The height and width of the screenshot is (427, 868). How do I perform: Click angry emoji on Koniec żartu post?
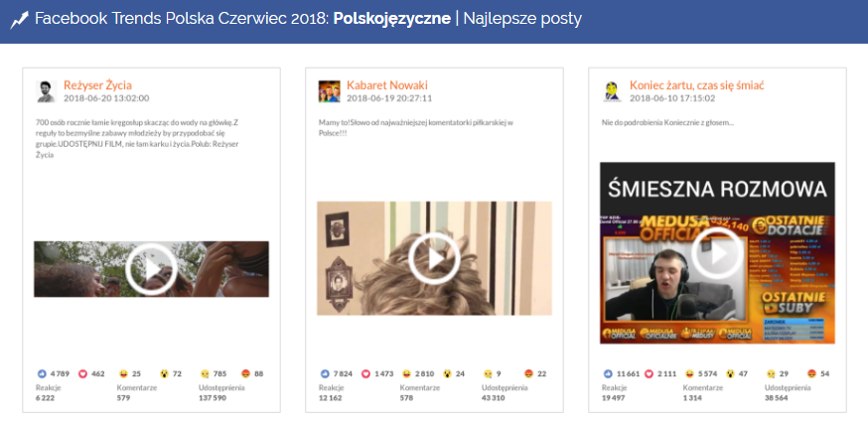[812, 373]
